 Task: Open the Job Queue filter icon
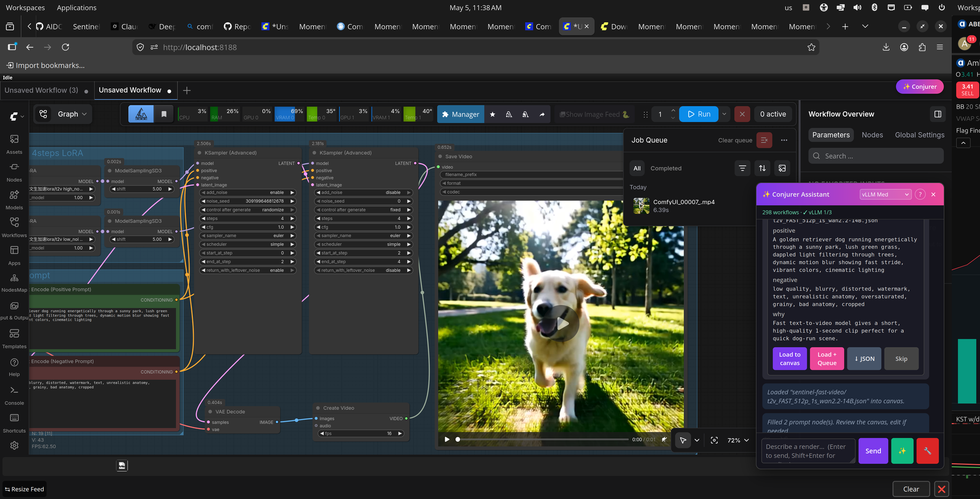pyautogui.click(x=743, y=168)
